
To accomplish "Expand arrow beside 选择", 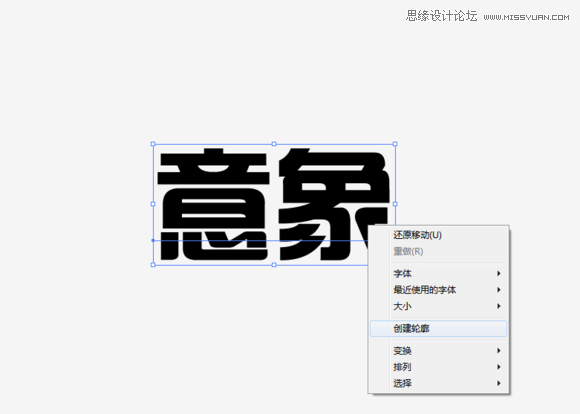I will (x=499, y=383).
